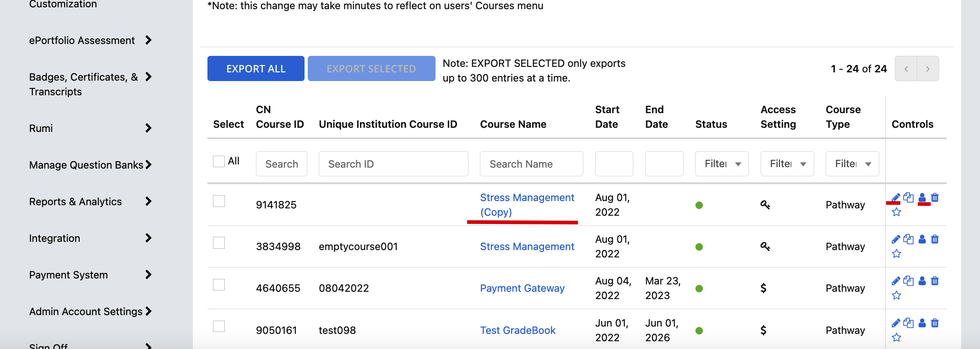The image size is (980, 349).
Task: Click EXPORT ALL button
Action: [256, 69]
